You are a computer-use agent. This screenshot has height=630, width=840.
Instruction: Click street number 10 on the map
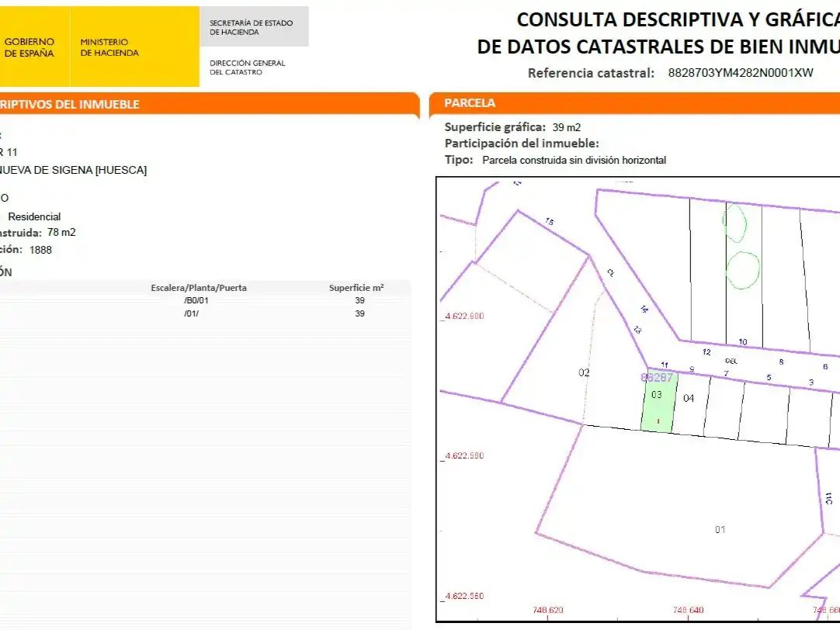(743, 341)
